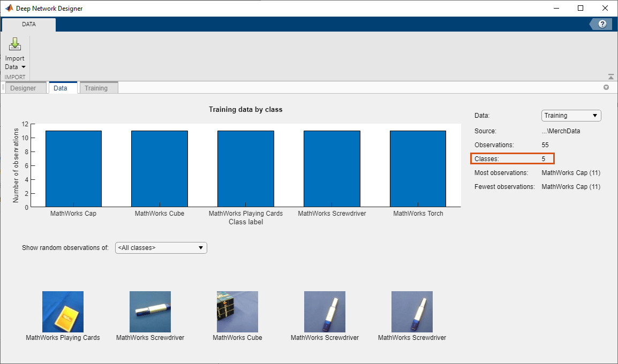Click the 'Show random observations of:' label

click(65, 248)
